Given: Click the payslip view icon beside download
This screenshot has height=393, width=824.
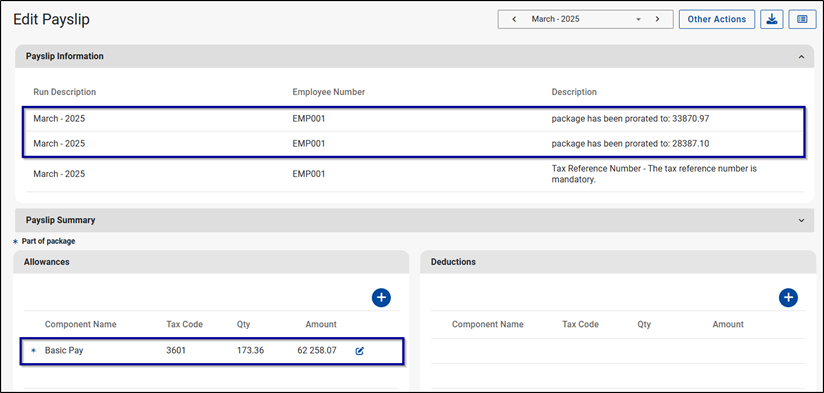Looking at the screenshot, I should (802, 19).
